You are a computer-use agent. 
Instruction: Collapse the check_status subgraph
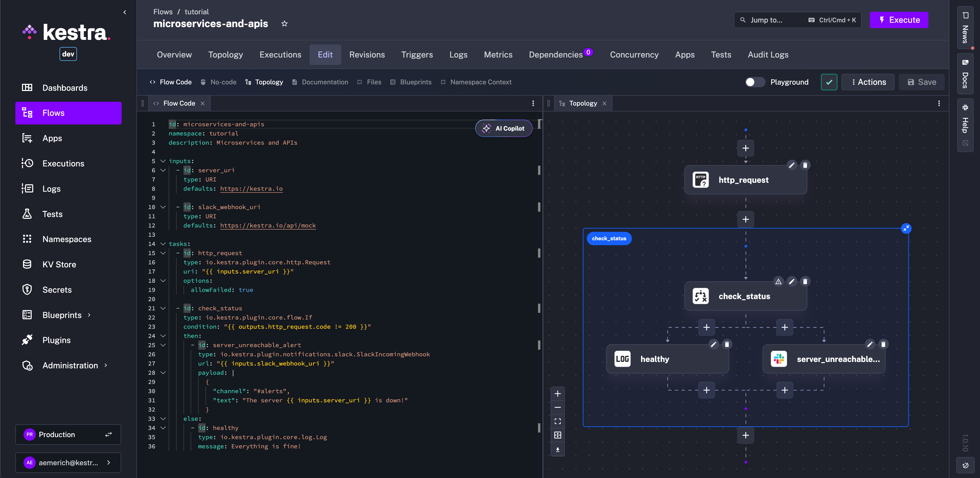point(906,228)
